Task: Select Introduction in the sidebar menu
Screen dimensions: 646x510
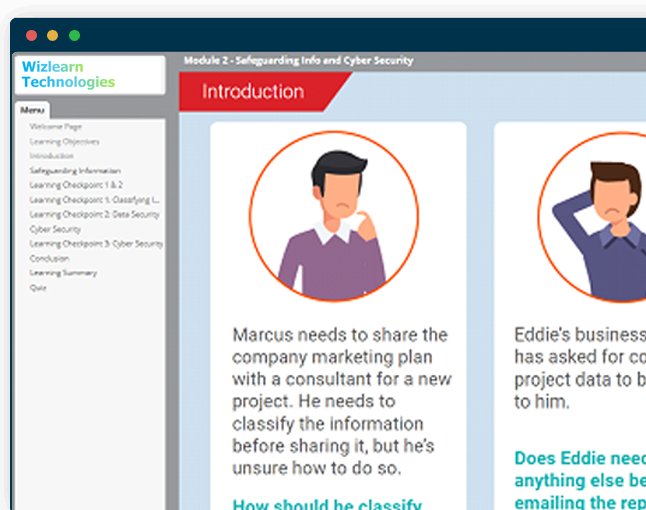Action: [x=52, y=156]
